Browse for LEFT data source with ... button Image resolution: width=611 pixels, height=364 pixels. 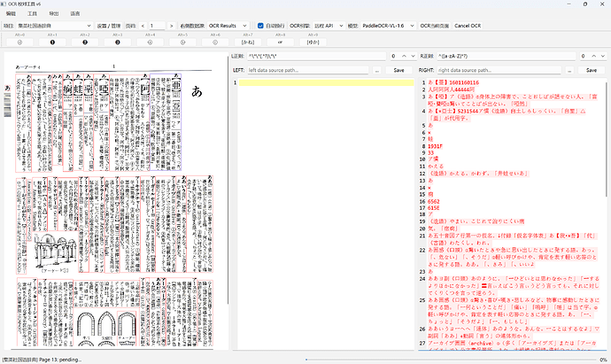376,70
